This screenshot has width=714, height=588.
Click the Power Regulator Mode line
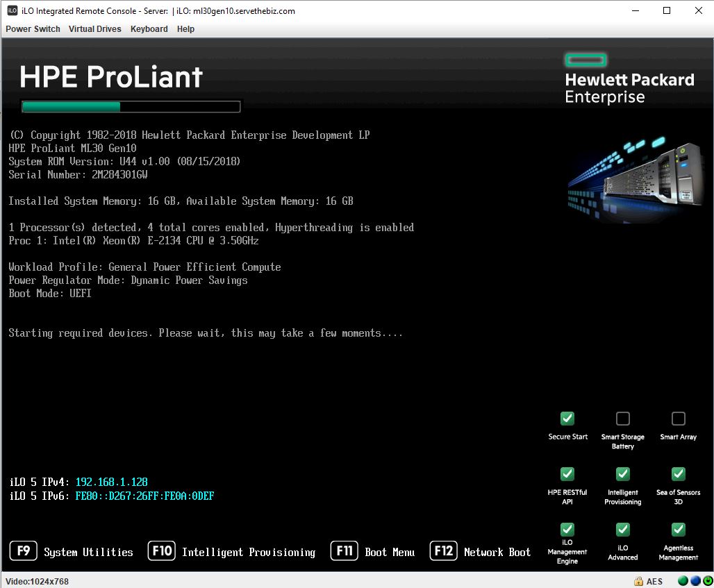pos(128,280)
